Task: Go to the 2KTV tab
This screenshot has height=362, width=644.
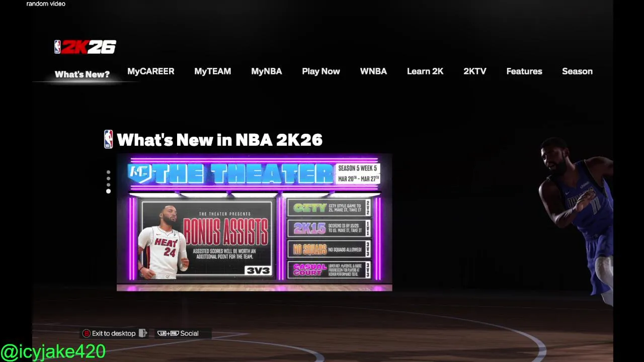Action: tap(475, 71)
